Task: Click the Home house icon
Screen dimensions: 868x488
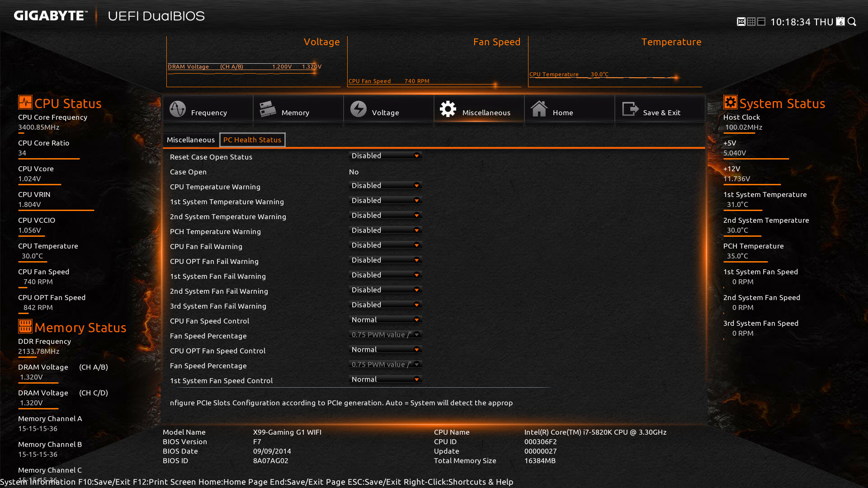Action: pos(539,109)
